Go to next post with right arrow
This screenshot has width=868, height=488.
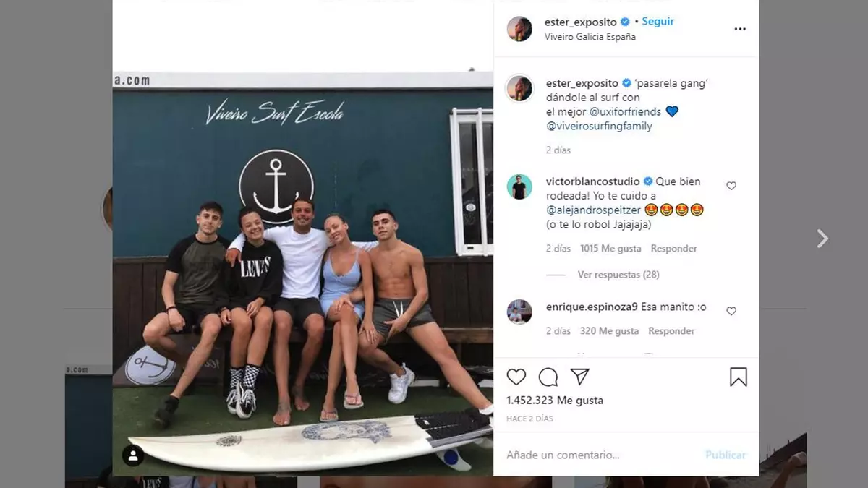[x=822, y=239]
